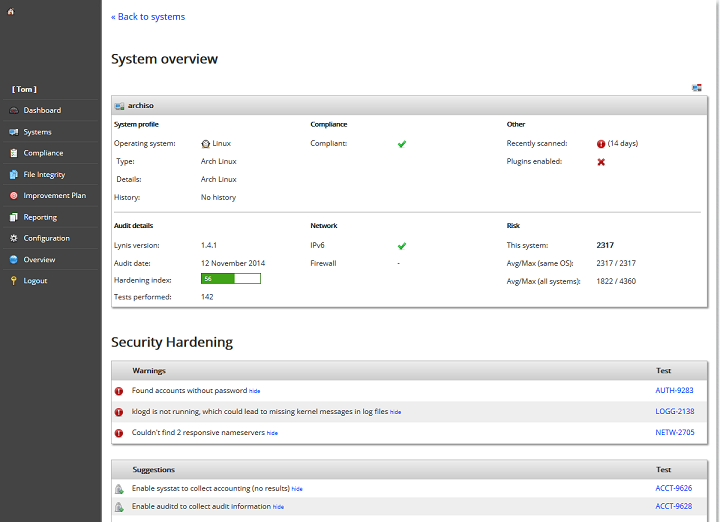Click the audit date 12 November 2014
Viewport: 720px width, 522px height.
233,264
